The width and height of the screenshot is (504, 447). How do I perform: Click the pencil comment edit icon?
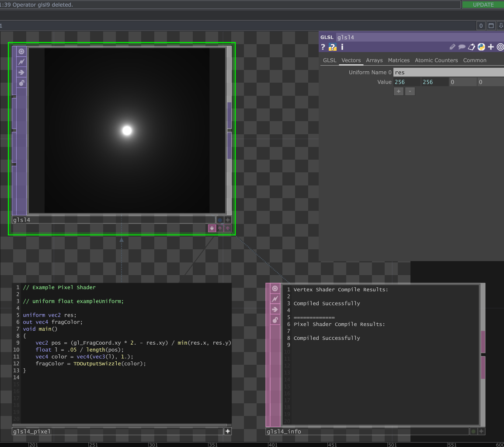[x=452, y=47]
